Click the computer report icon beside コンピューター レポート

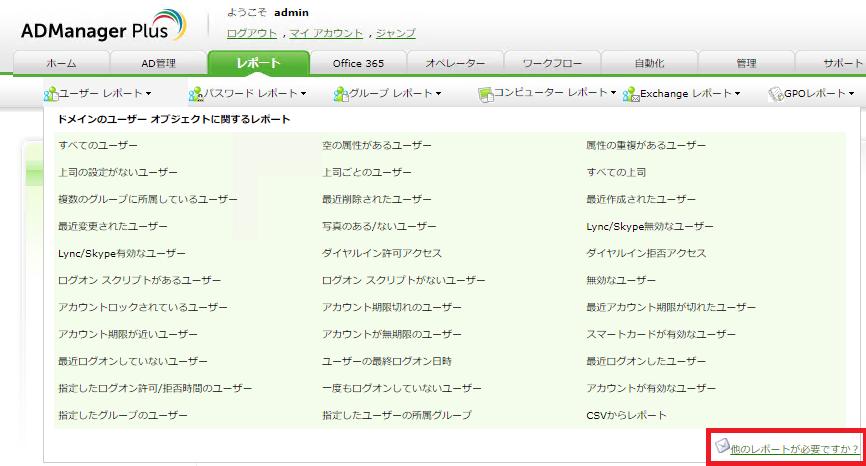485,95
